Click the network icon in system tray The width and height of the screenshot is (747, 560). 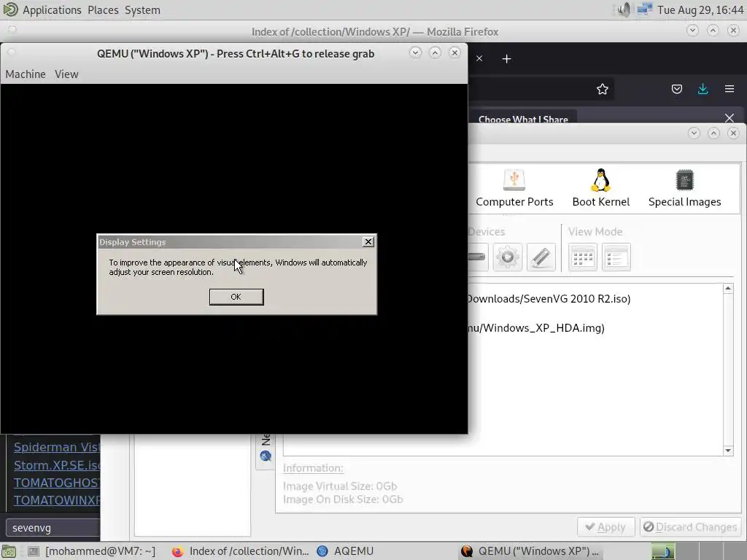tap(645, 9)
